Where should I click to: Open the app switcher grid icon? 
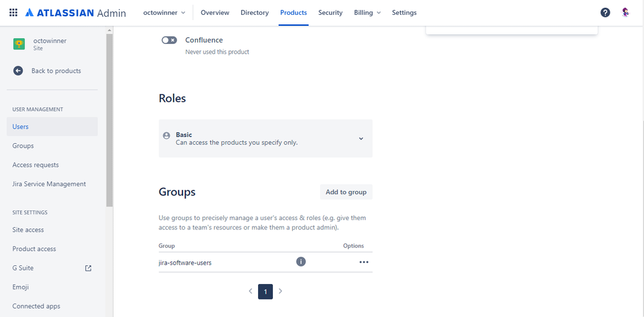pyautogui.click(x=13, y=13)
